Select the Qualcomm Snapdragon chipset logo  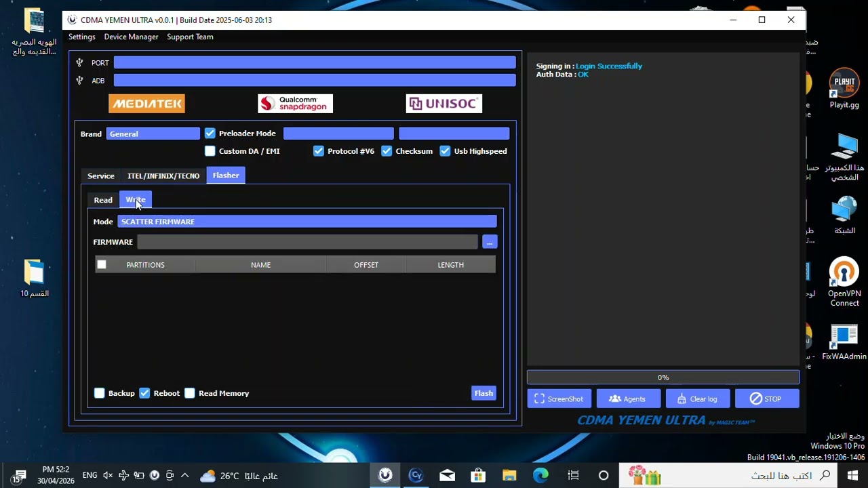tap(295, 103)
